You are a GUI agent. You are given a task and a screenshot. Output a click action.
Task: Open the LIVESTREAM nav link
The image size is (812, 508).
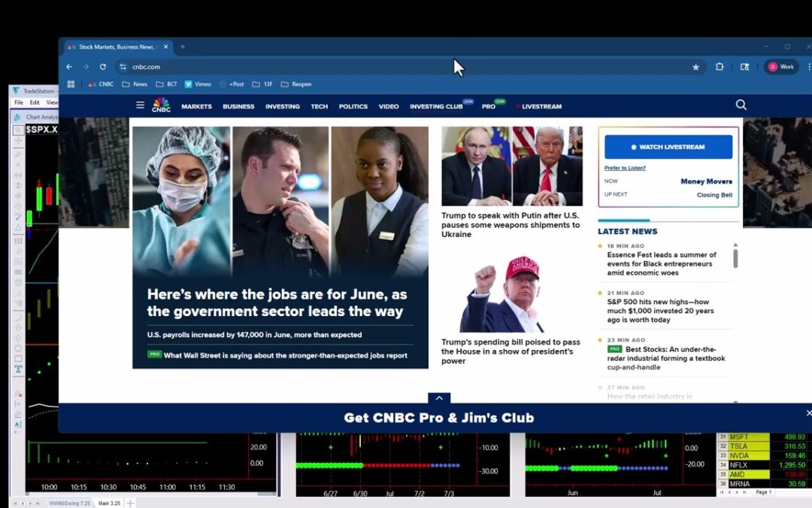(x=541, y=106)
